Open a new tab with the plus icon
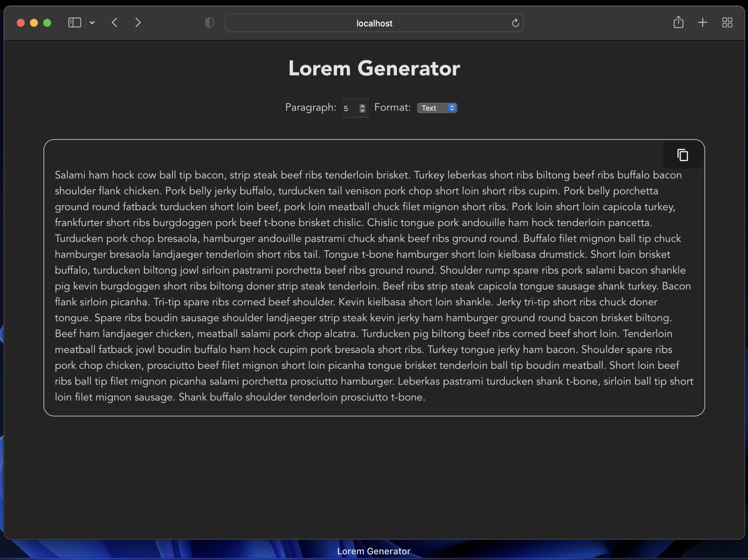This screenshot has width=748, height=560. pyautogui.click(x=702, y=23)
